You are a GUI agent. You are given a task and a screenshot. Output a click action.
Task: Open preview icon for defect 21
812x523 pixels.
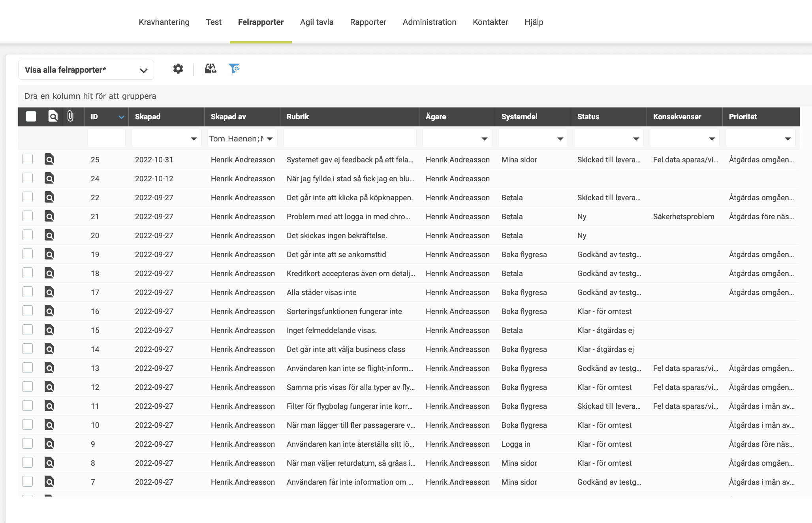[49, 216]
